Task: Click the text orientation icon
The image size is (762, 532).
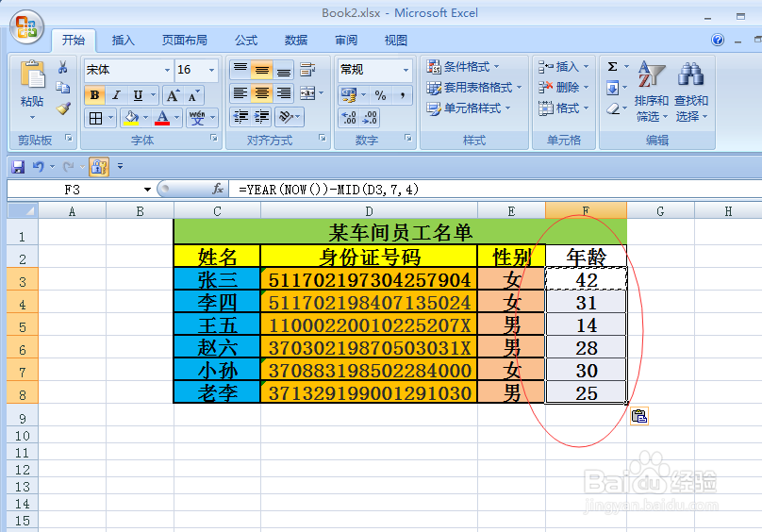Action: [x=286, y=117]
